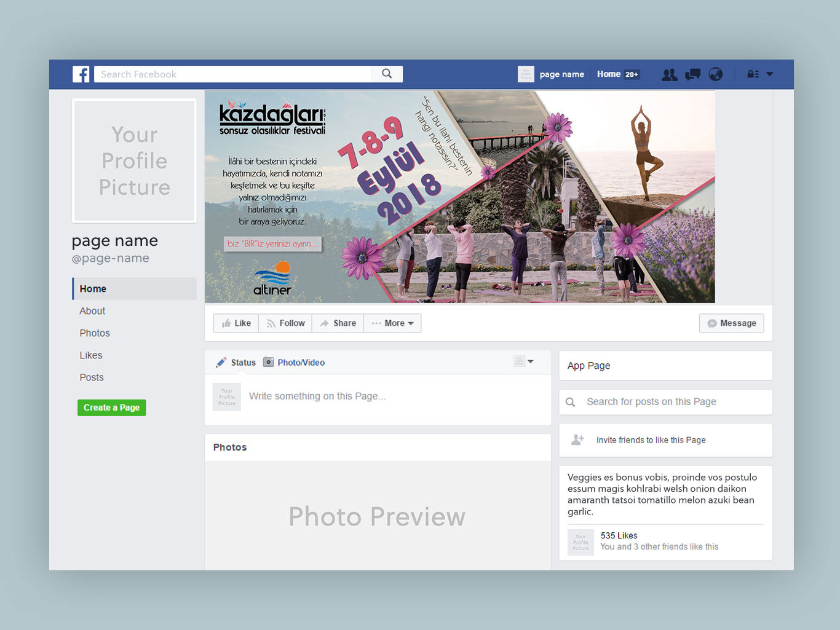Click the Share button
Image resolution: width=840 pixels, height=630 pixels.
coord(338,323)
